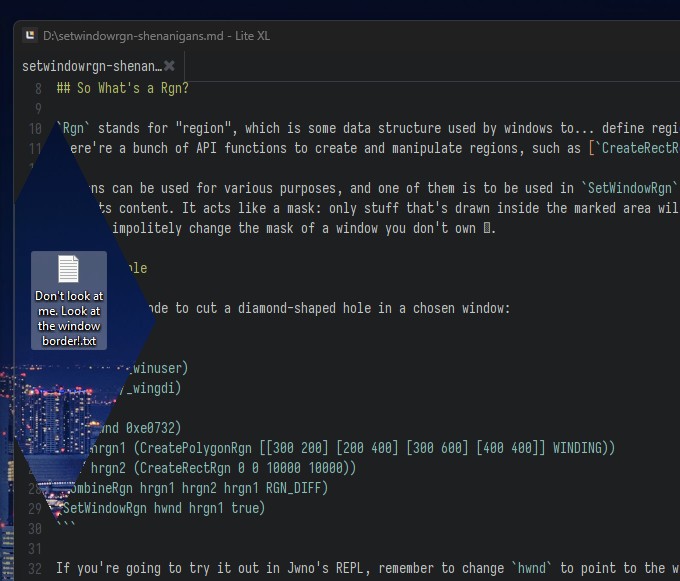The width and height of the screenshot is (680, 581).
Task: Click line number 31 in the gutter
Action: (x=35, y=548)
